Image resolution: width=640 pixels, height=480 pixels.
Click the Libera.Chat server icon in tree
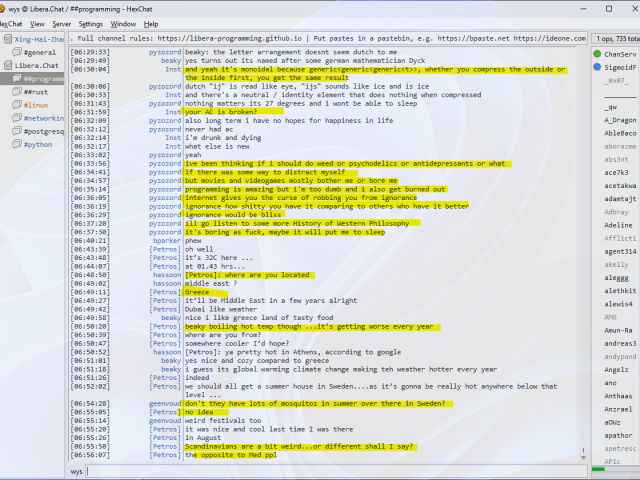pos(7,64)
